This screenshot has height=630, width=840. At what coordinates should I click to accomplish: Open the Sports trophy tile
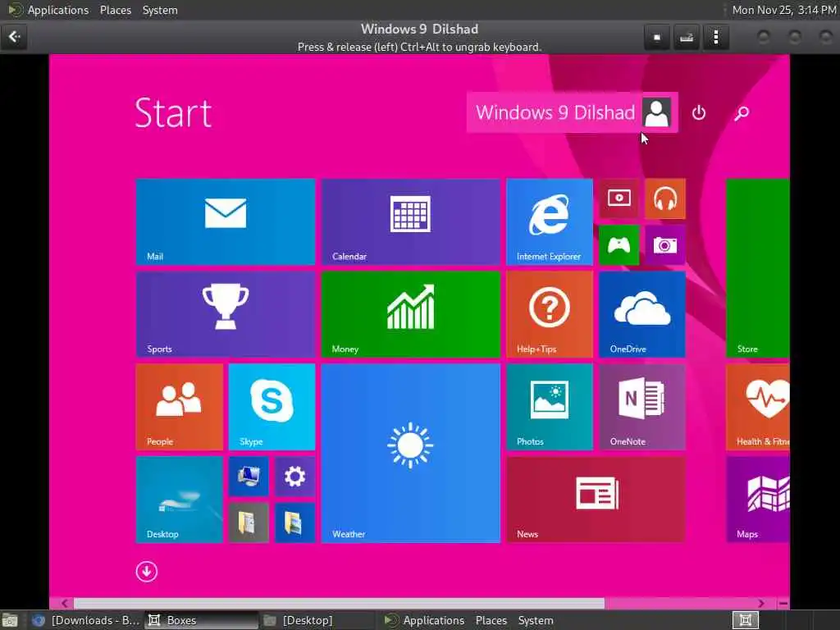[226, 314]
